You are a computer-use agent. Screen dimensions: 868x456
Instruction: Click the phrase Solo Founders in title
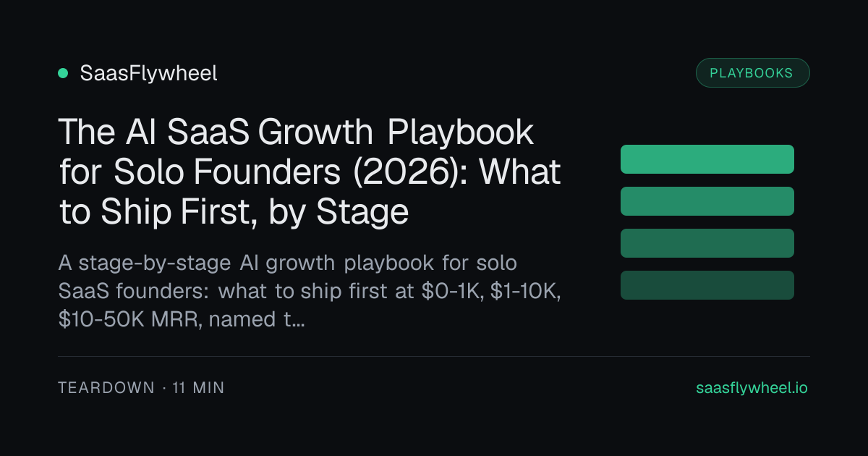215,172
